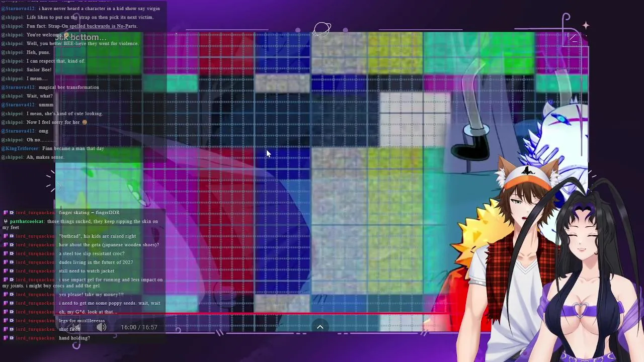644x362 pixels.
Task: Click chat message "magical bee transformation"
Action: pos(69,87)
